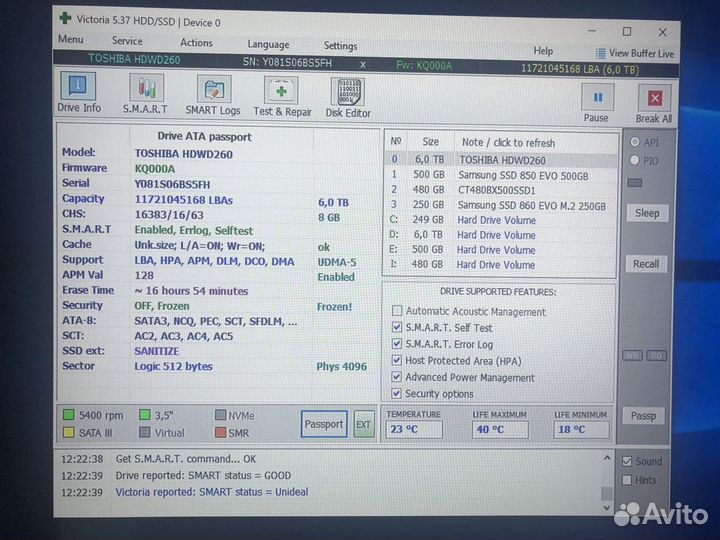Click the Break All red X icon
The height and width of the screenshot is (540, 720).
[654, 98]
